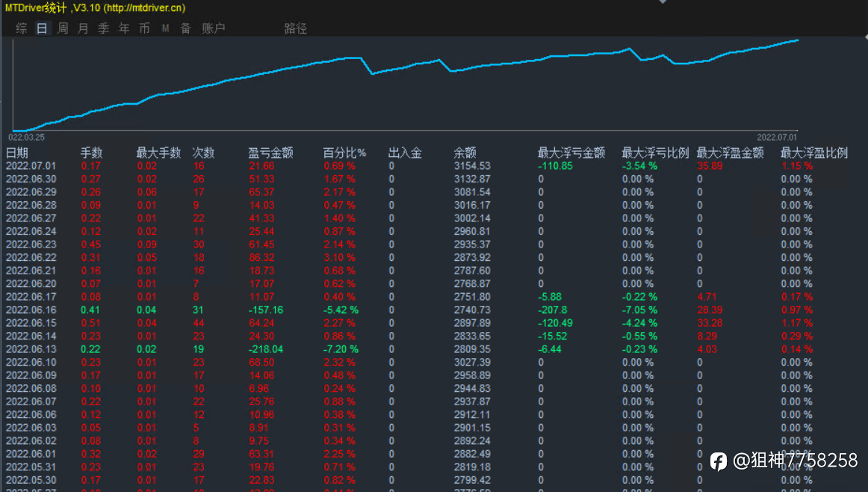Select the 2022.06.01 date row

pos(31,454)
